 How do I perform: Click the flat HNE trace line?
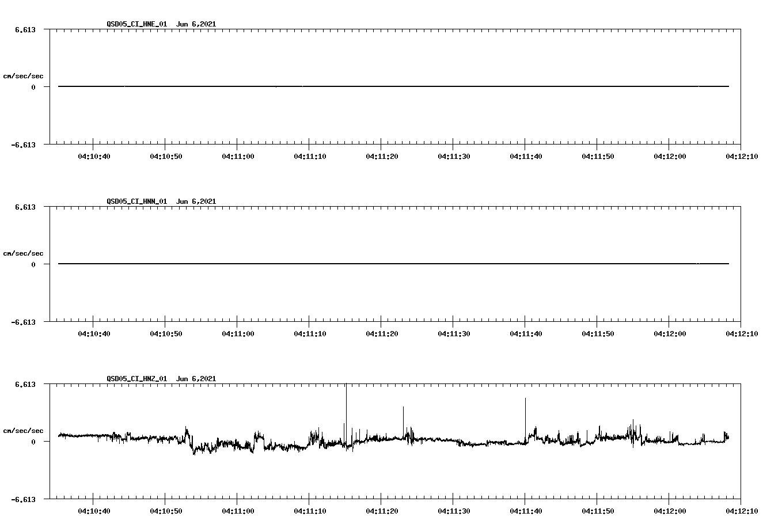393,86
